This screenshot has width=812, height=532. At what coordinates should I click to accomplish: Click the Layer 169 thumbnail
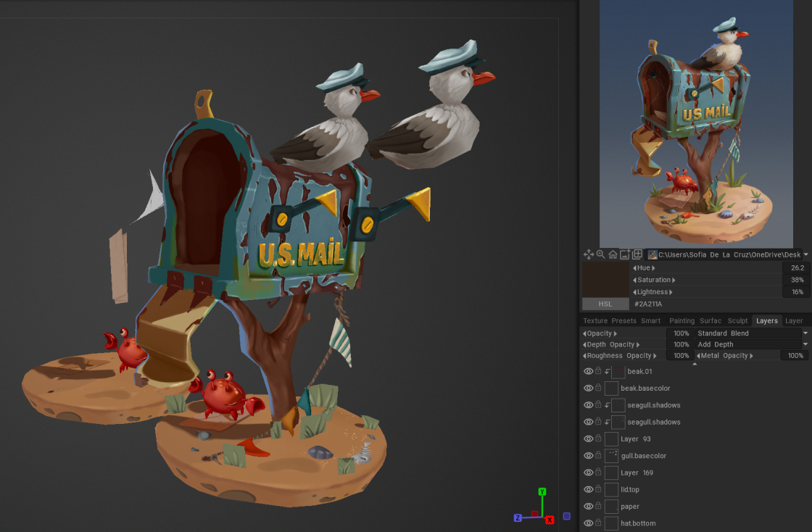click(612, 473)
